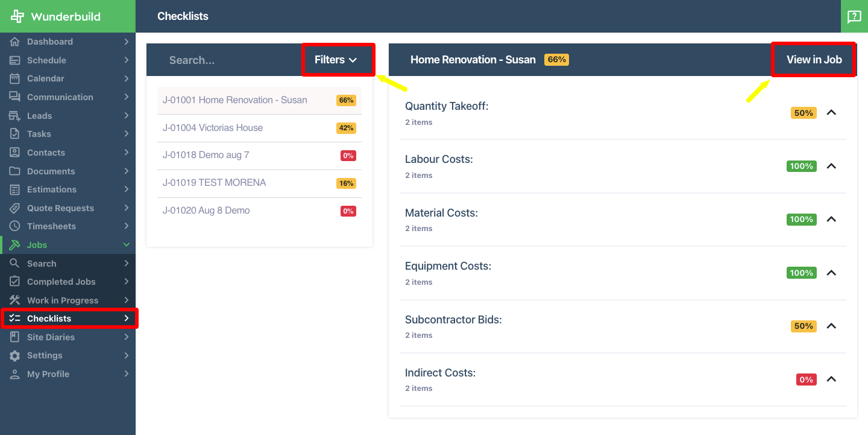Collapse the Indirect Costs section chevron
This screenshot has width=868, height=435.
(x=831, y=379)
